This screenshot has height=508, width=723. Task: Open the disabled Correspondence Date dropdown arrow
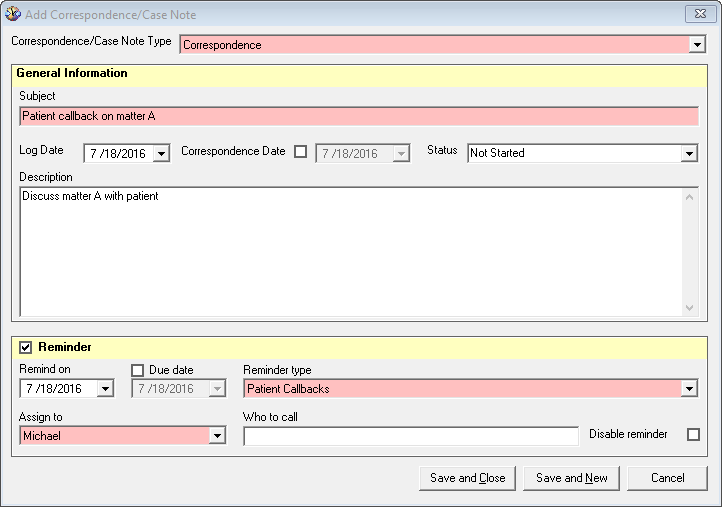coord(401,154)
